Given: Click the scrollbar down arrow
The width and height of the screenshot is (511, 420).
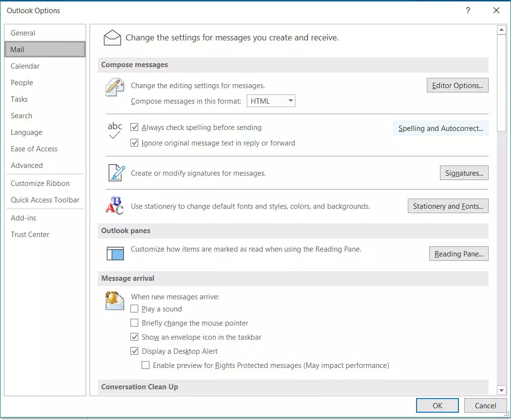Looking at the screenshot, I should tap(502, 390).
